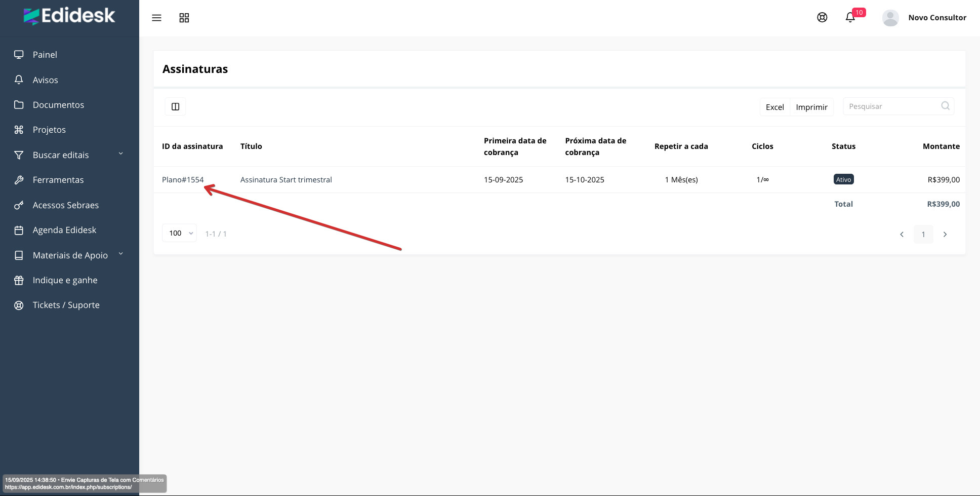Click the lifebuoy support icon in header
The image size is (980, 496).
point(822,17)
